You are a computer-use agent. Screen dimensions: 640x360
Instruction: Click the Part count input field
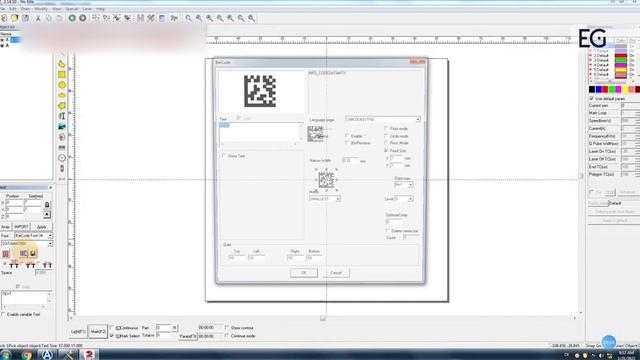164,328
